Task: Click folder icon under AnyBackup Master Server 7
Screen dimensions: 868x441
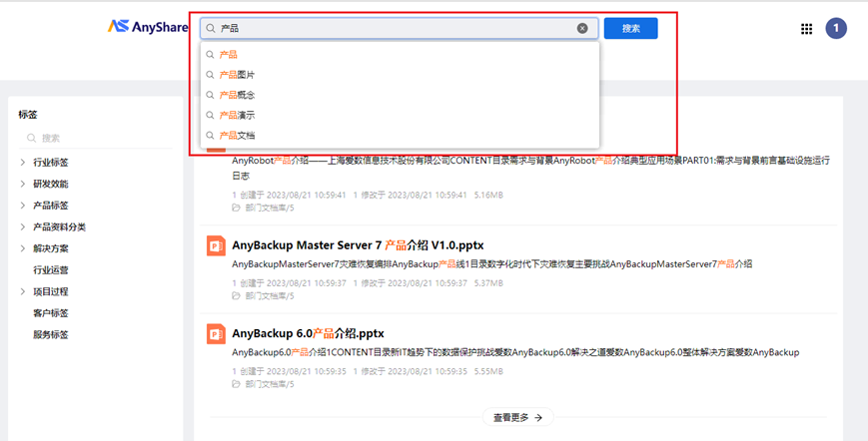Action: pyautogui.click(x=237, y=295)
